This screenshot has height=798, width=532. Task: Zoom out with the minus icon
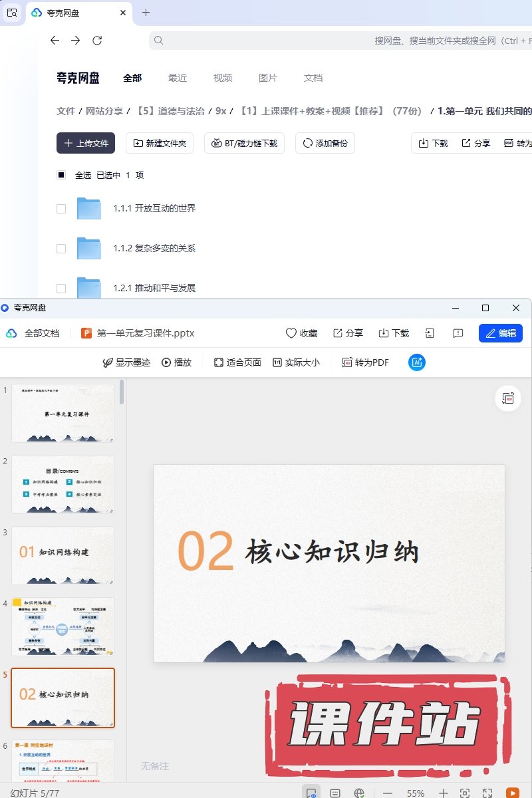tap(388, 793)
